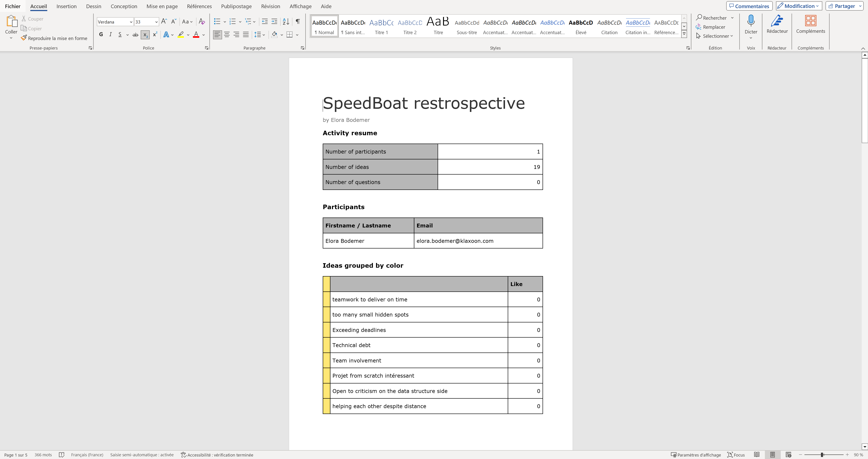Open the font name Verdana dropdown
The image size is (868, 459).
(x=131, y=22)
